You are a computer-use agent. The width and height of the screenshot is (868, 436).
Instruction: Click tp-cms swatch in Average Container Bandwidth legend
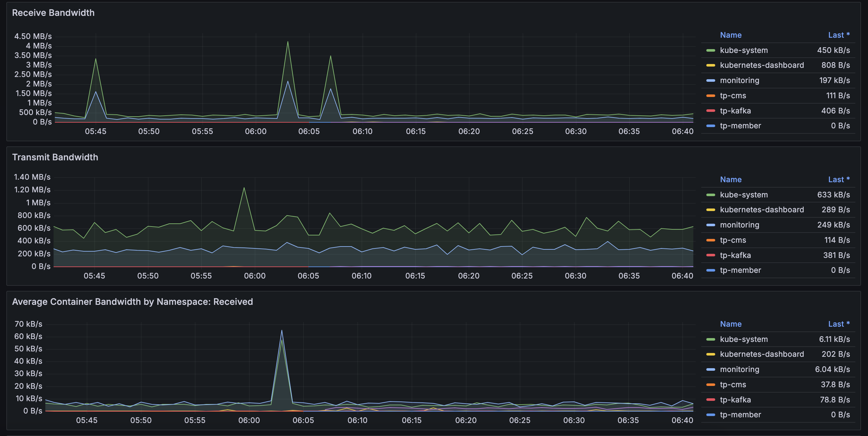[x=711, y=384]
